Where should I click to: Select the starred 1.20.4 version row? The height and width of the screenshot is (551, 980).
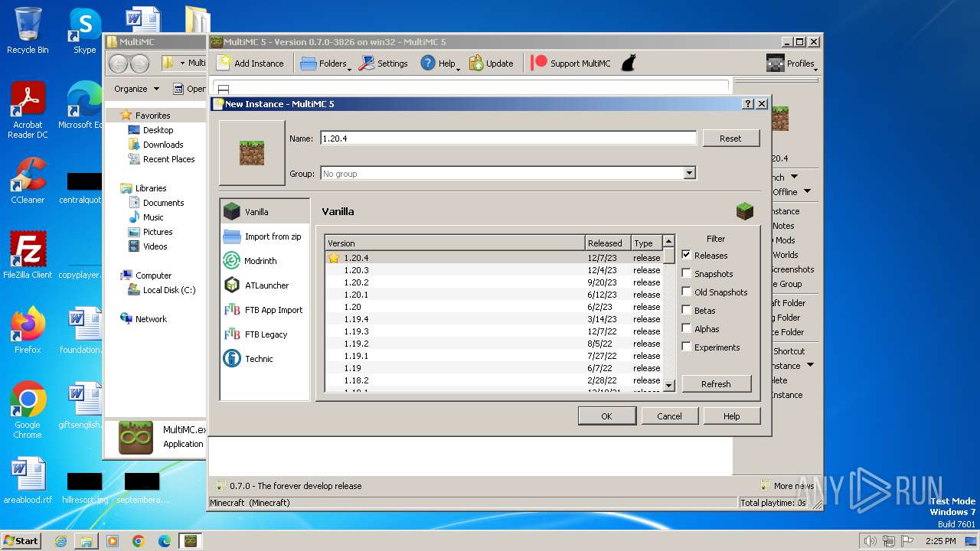pyautogui.click(x=494, y=258)
